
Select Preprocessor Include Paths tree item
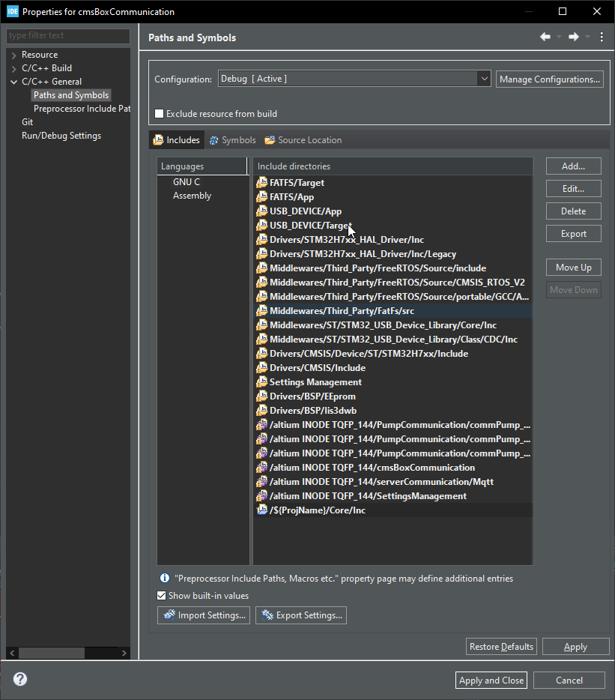[x=82, y=109]
